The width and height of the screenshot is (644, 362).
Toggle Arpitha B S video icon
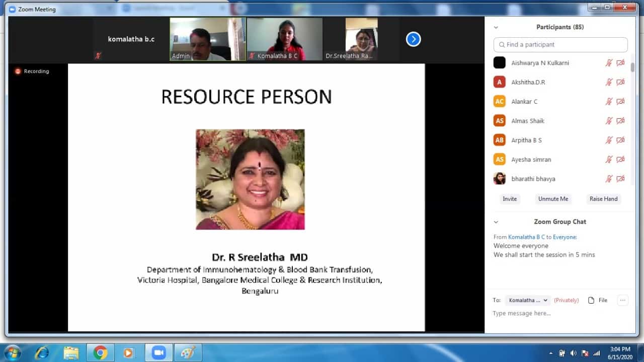pyautogui.click(x=620, y=140)
